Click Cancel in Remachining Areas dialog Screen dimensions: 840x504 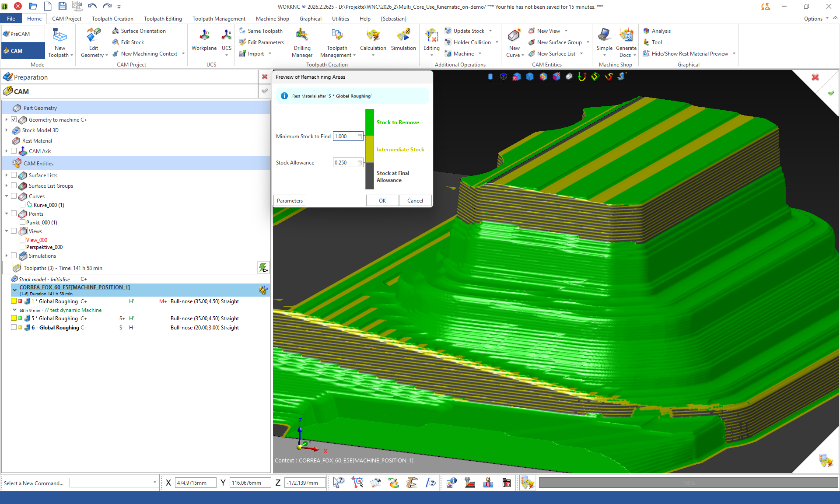pos(415,200)
